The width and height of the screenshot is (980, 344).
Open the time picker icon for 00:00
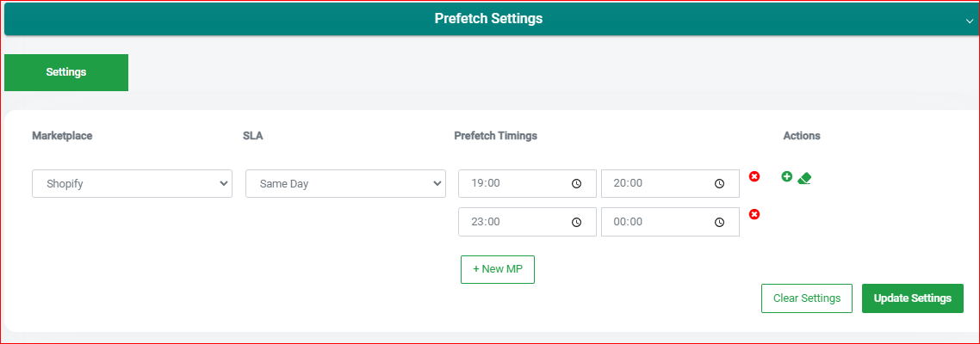[719, 222]
